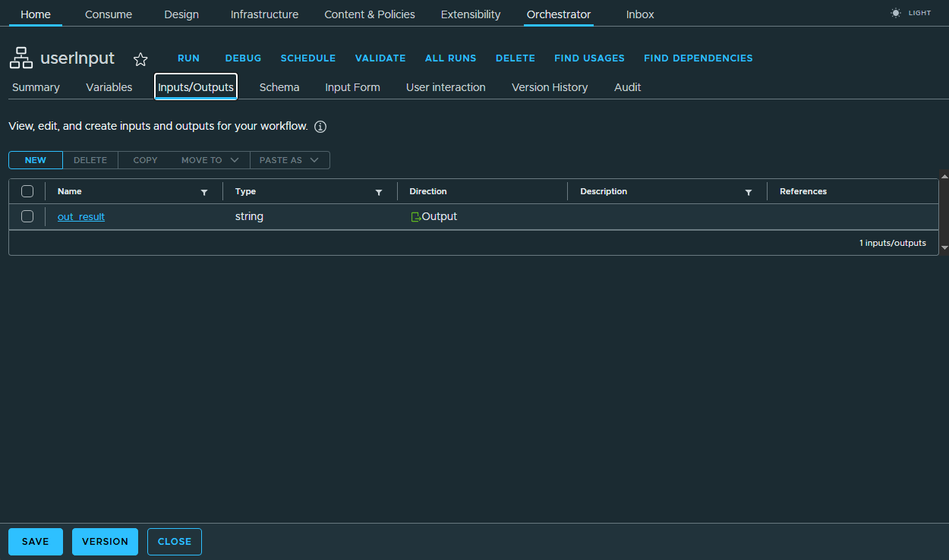Viewport: 949px width, 560px height.
Task: Open the Variables tab
Action: point(109,87)
